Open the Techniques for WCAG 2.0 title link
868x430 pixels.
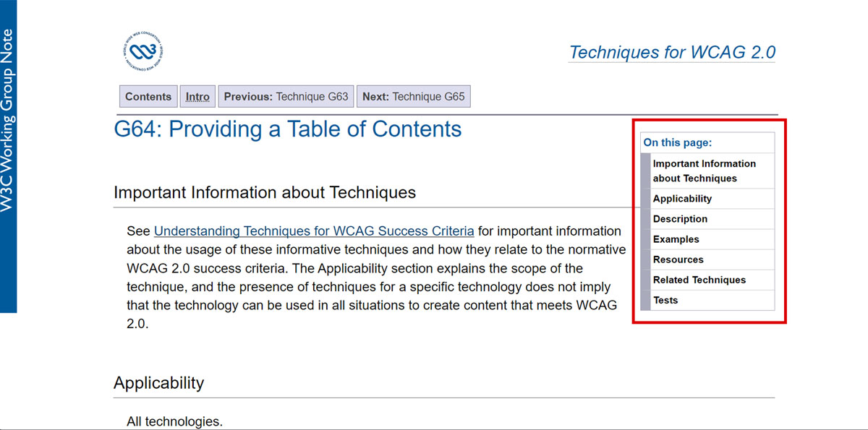click(x=672, y=53)
